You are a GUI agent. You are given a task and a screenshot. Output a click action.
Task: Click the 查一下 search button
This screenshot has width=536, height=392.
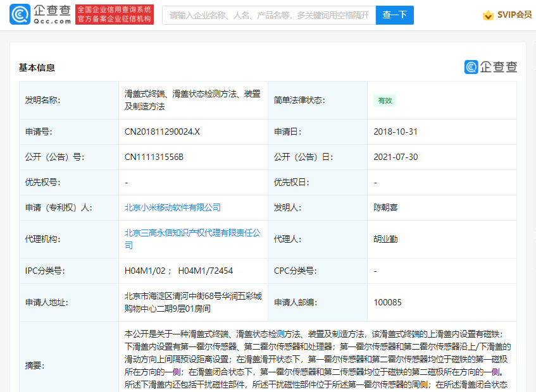coord(394,15)
